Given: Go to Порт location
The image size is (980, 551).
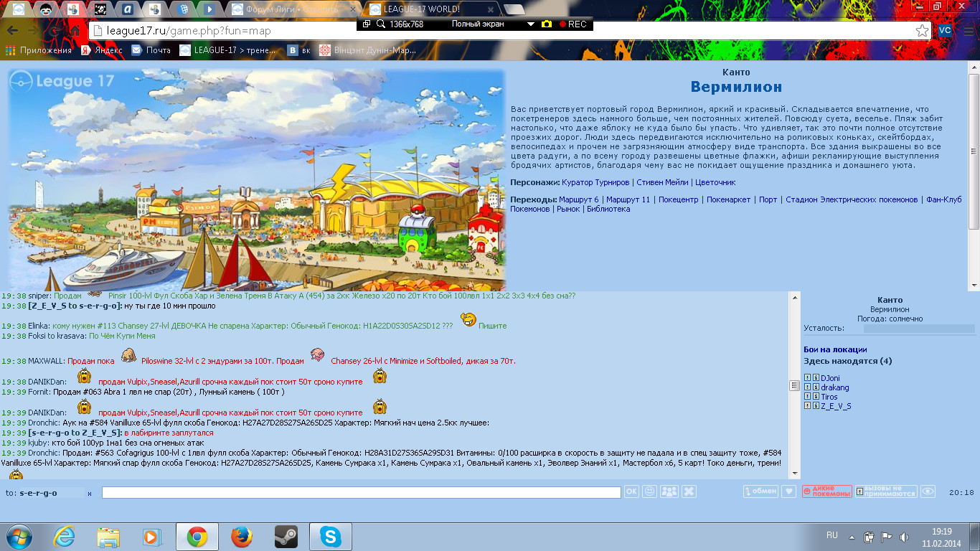Looking at the screenshot, I should click(x=768, y=199).
